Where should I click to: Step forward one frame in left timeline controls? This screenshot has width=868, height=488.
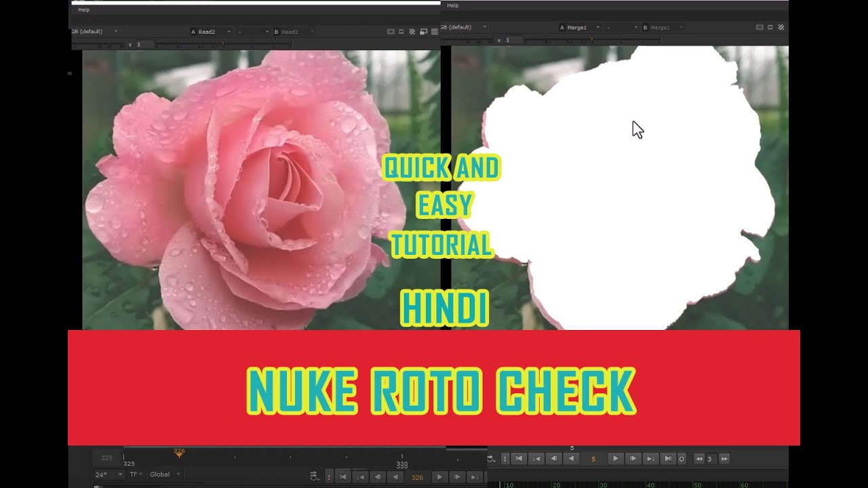[x=457, y=477]
